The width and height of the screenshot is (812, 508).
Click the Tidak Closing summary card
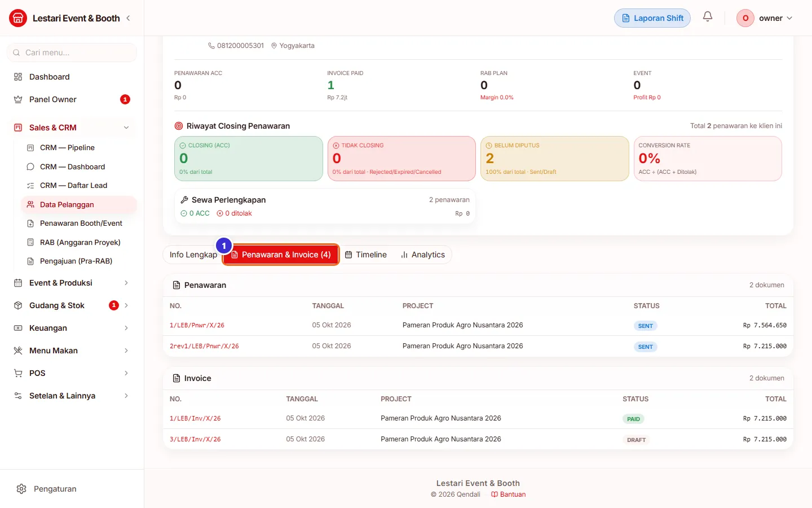(401, 159)
